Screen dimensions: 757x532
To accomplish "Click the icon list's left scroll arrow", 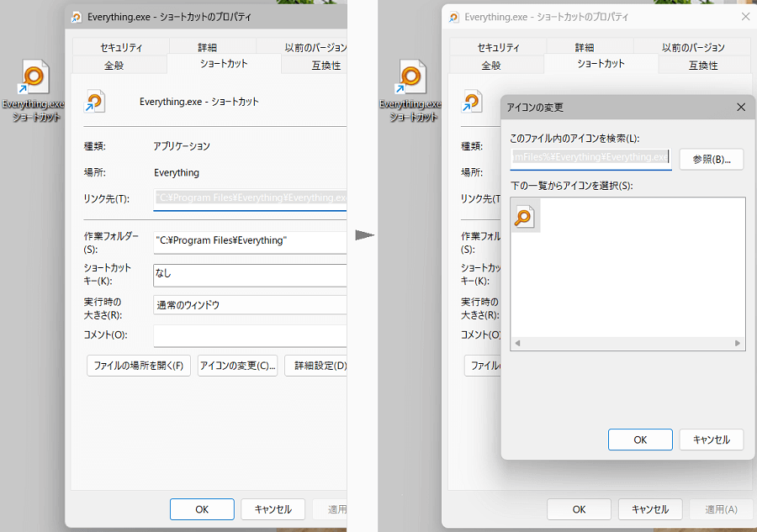I will click(517, 344).
